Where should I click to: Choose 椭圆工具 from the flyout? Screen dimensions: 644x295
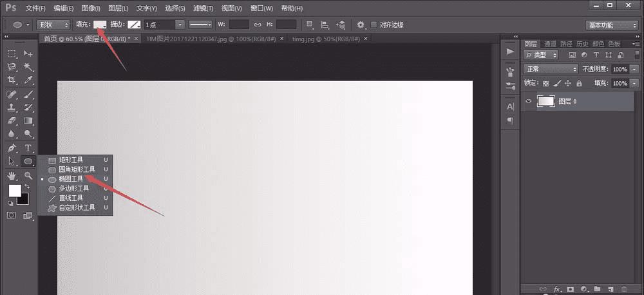(x=75, y=178)
